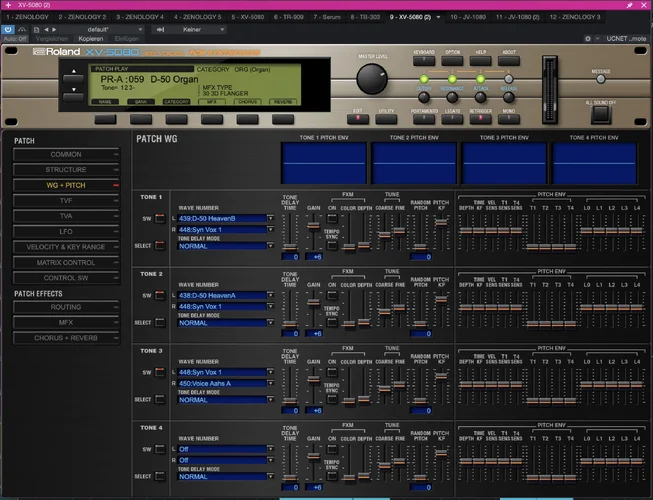Click Tone 3 gain +6 value field

pyautogui.click(x=314, y=410)
